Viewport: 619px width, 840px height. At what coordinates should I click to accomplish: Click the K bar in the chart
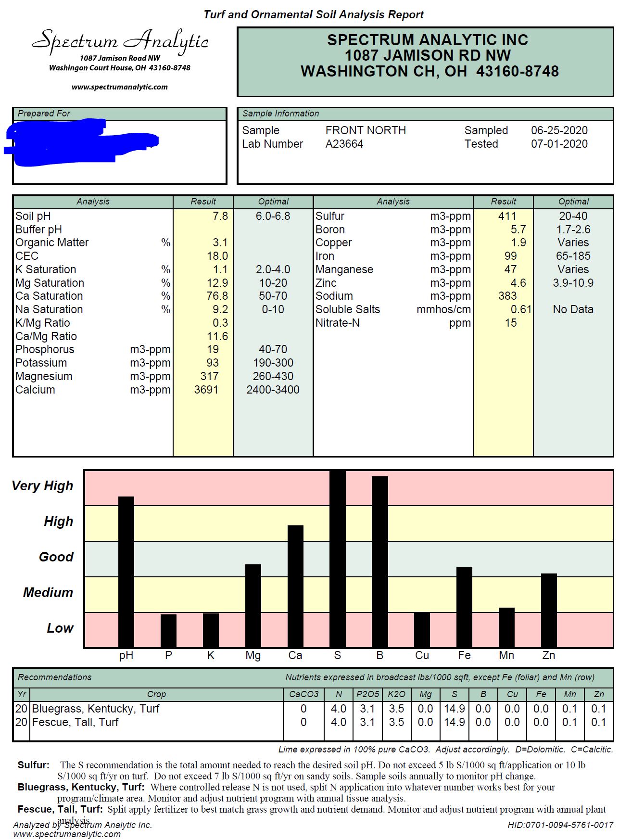click(211, 630)
